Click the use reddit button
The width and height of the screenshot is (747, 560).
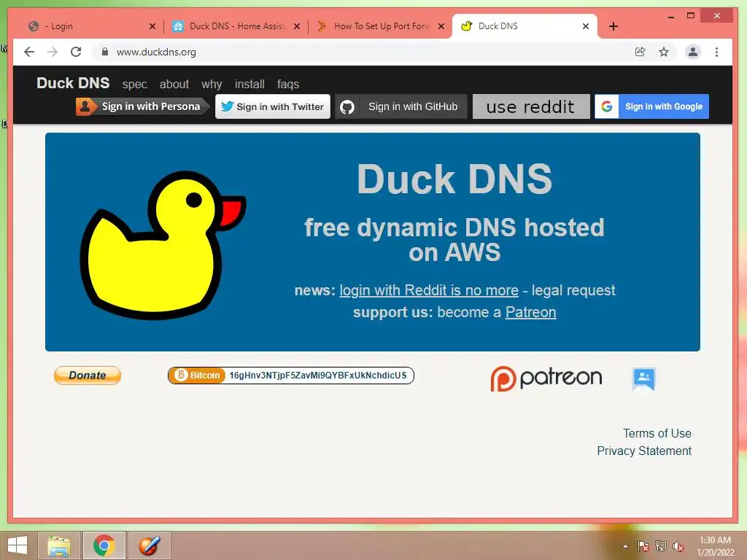coord(531,106)
